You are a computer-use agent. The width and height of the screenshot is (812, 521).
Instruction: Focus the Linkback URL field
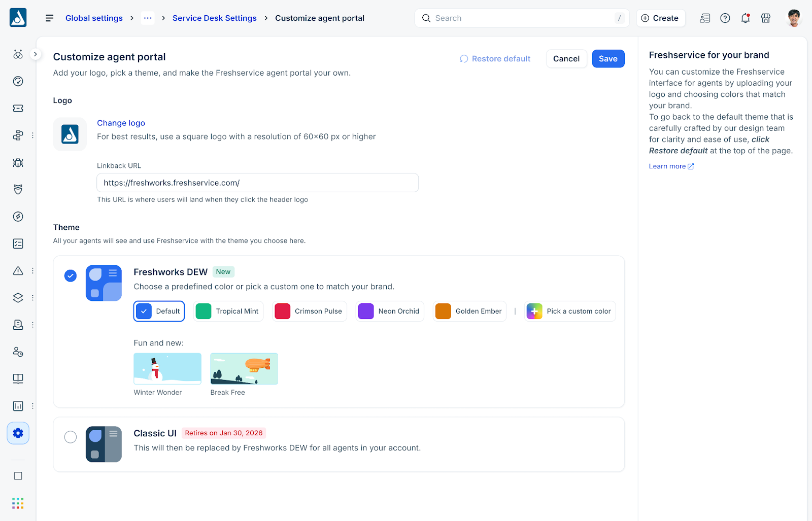(x=258, y=183)
